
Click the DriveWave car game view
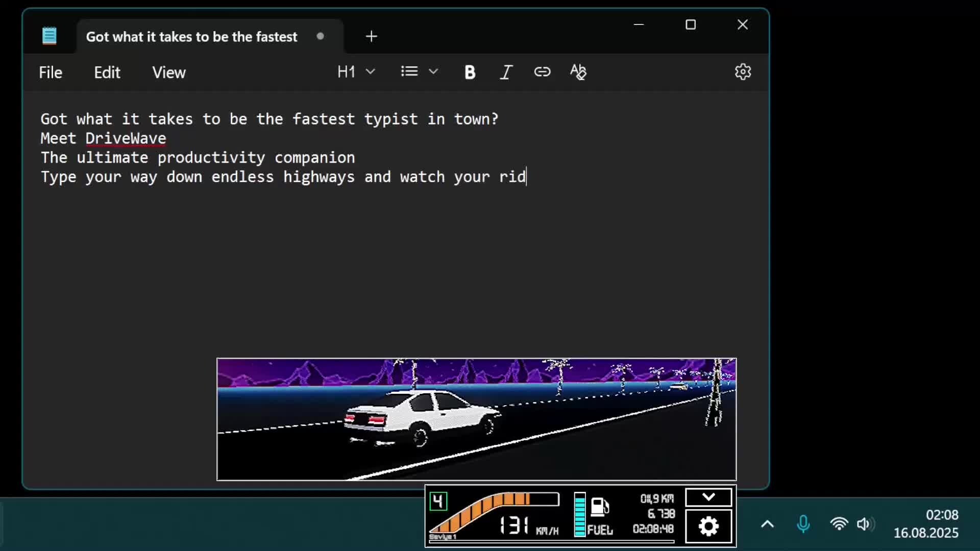click(476, 419)
